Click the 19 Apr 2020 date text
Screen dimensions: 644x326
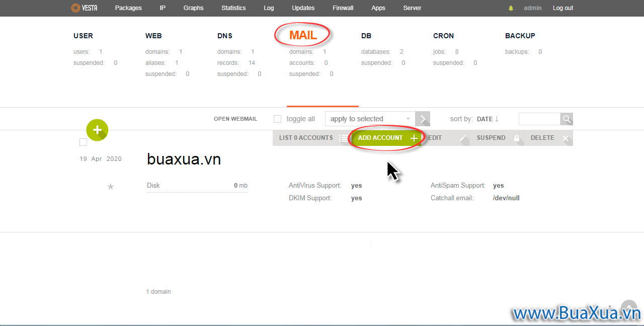click(101, 159)
